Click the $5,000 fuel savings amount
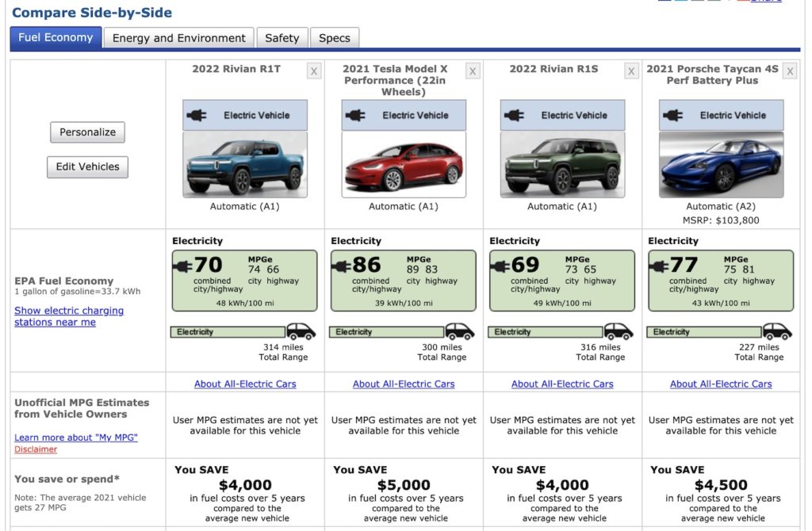 404,485
